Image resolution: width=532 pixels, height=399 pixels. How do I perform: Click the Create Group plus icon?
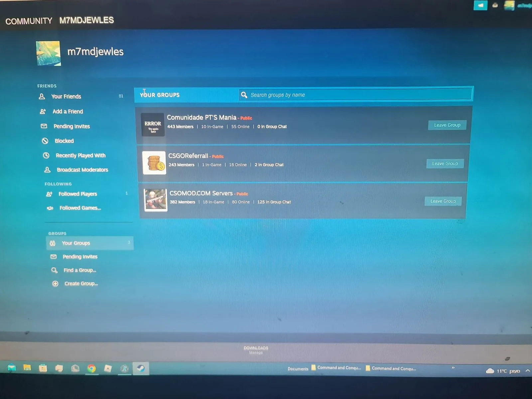[55, 284]
